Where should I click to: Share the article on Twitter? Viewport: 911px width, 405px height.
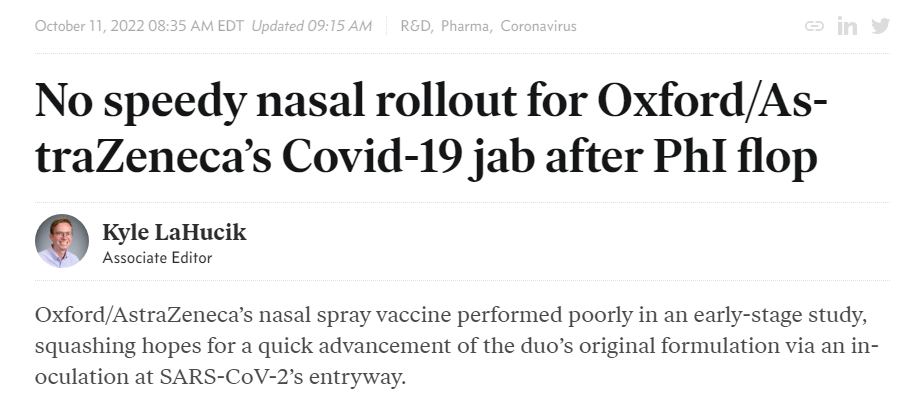coord(880,26)
